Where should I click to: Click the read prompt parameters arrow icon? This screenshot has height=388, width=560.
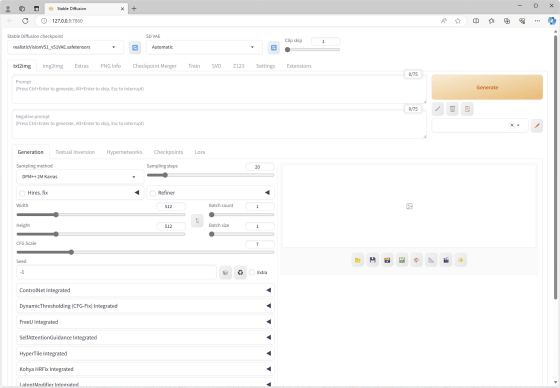click(x=438, y=109)
